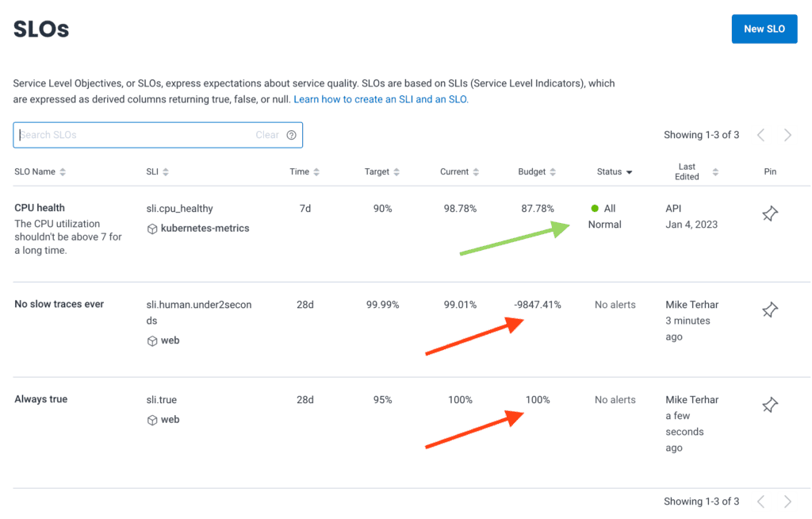Click the help icon in search box
The image size is (812, 519).
[291, 135]
